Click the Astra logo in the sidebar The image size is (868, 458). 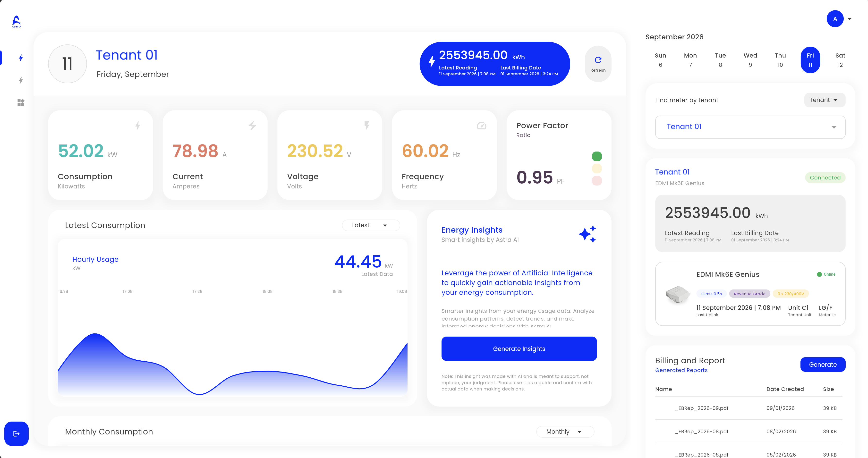[x=17, y=21]
